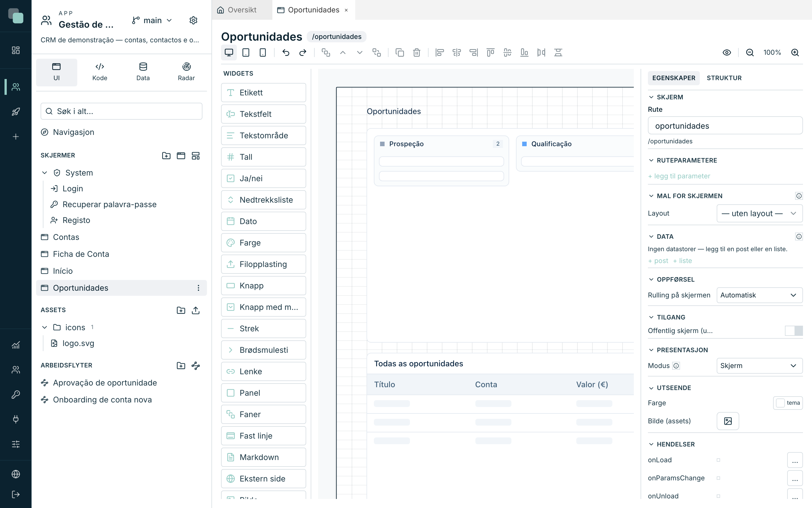The image size is (812, 508).
Task: Collapse the Utseende section
Action: click(x=651, y=388)
